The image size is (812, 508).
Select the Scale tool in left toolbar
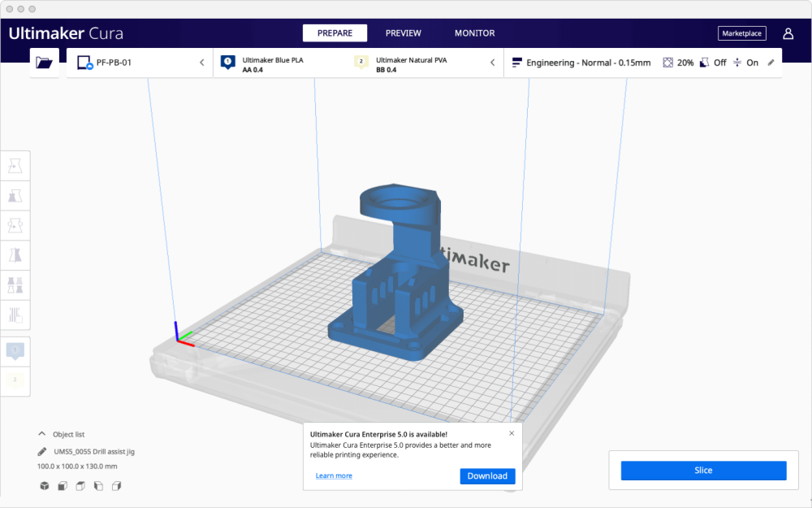(15, 196)
